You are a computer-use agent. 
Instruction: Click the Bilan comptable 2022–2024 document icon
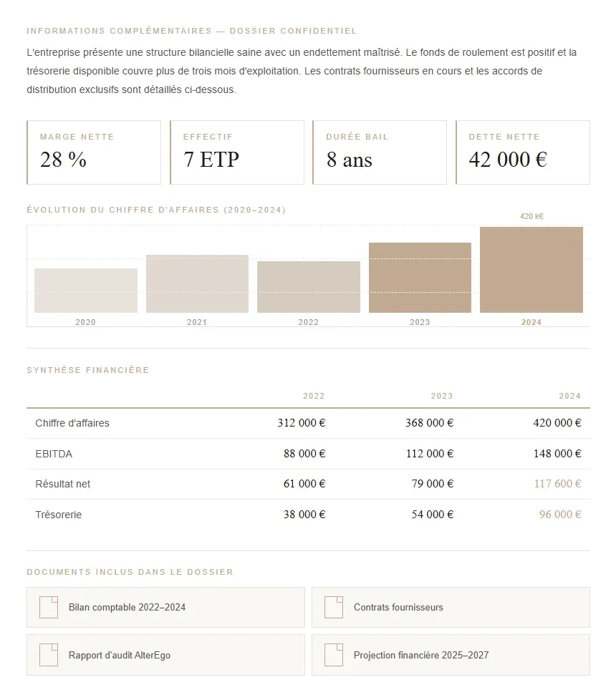point(48,607)
